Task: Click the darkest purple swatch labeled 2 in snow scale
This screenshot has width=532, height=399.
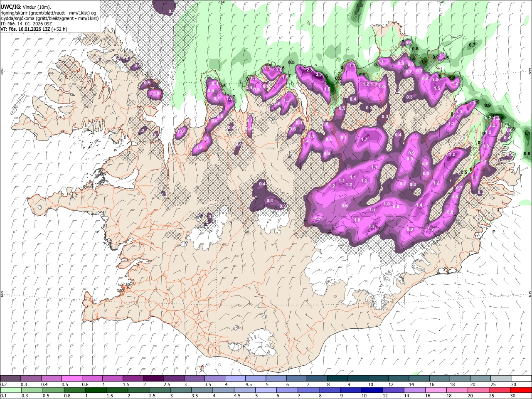Action: tap(153, 378)
